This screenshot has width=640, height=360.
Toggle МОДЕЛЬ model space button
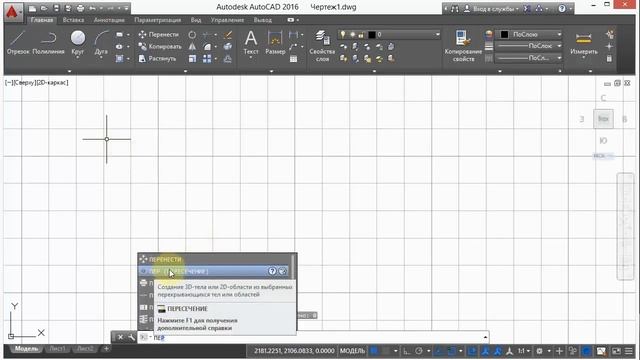coord(352,351)
